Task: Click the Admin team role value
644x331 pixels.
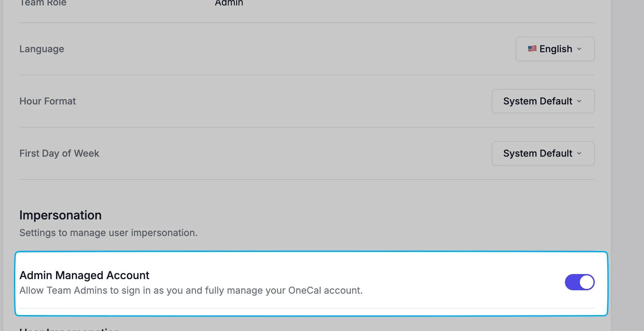Action: [x=229, y=3]
